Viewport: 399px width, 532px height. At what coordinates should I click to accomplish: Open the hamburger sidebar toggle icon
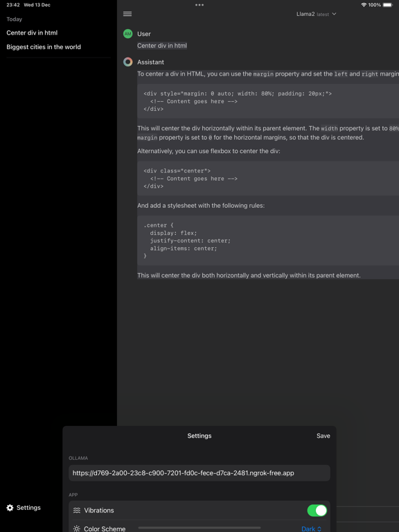click(x=127, y=14)
